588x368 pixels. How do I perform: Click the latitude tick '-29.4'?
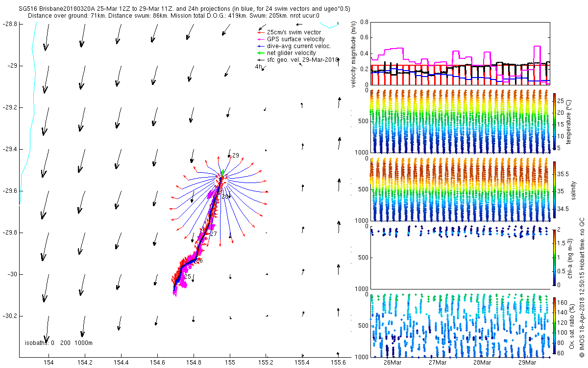[10, 149]
